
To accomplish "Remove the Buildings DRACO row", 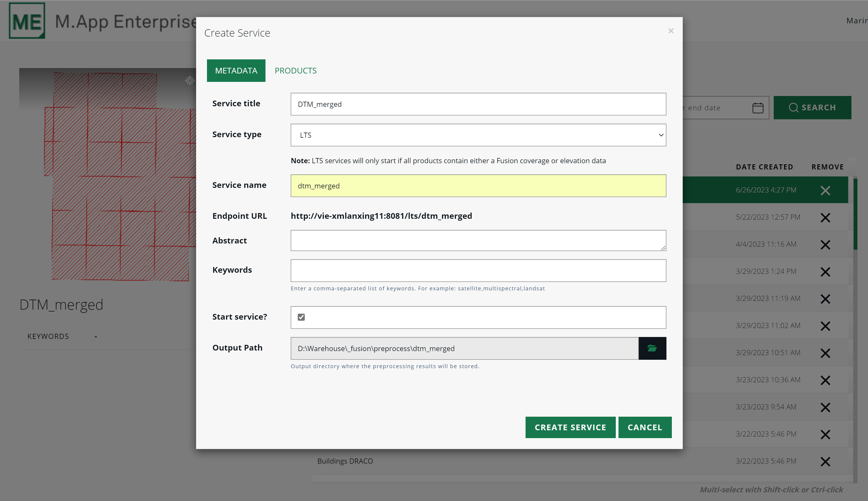I will 825,461.
